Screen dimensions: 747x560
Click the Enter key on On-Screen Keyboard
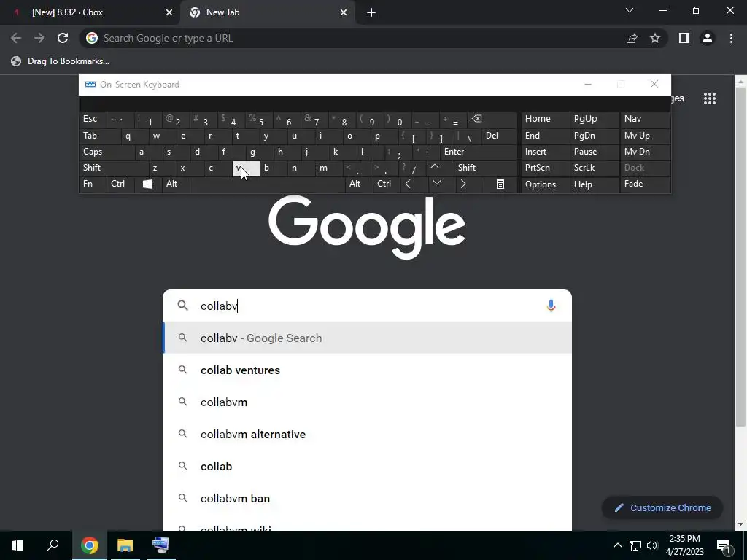click(479, 152)
